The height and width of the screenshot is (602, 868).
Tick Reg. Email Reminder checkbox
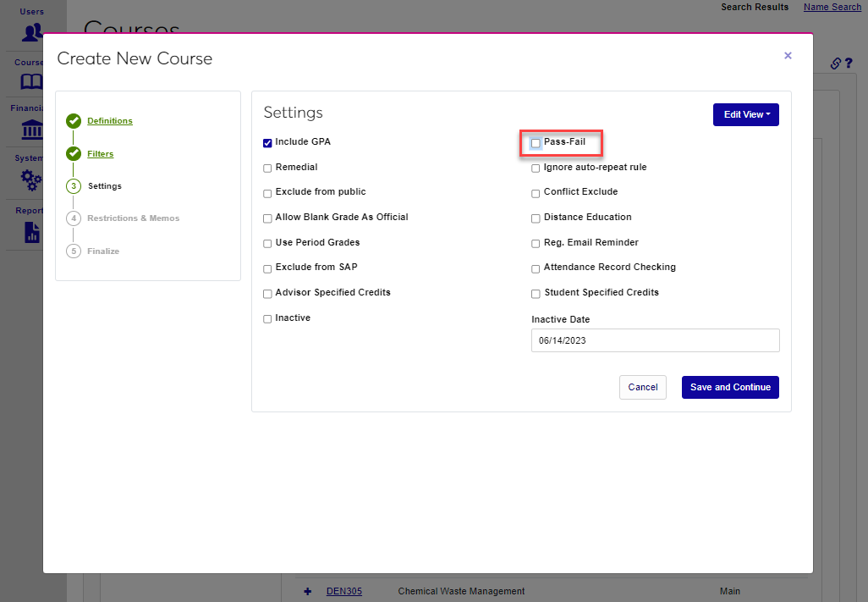[x=536, y=244]
